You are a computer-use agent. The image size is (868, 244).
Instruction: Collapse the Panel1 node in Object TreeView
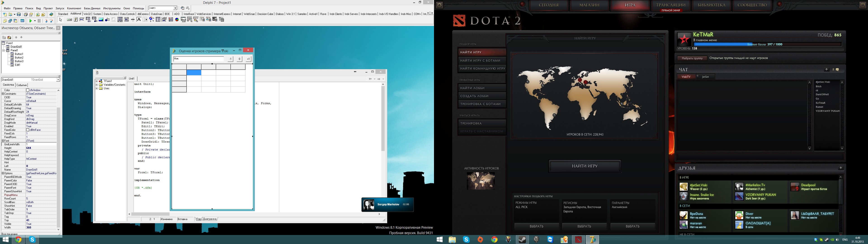tap(3, 50)
